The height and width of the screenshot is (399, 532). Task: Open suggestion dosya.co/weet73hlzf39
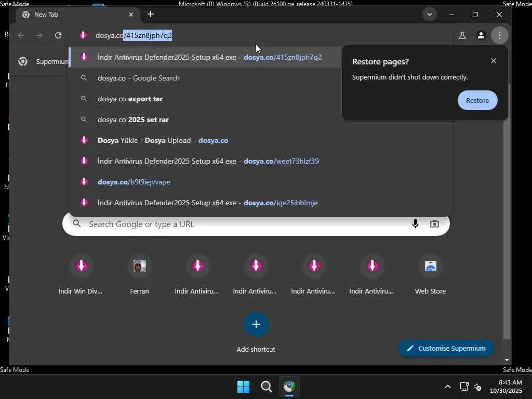pos(260,161)
